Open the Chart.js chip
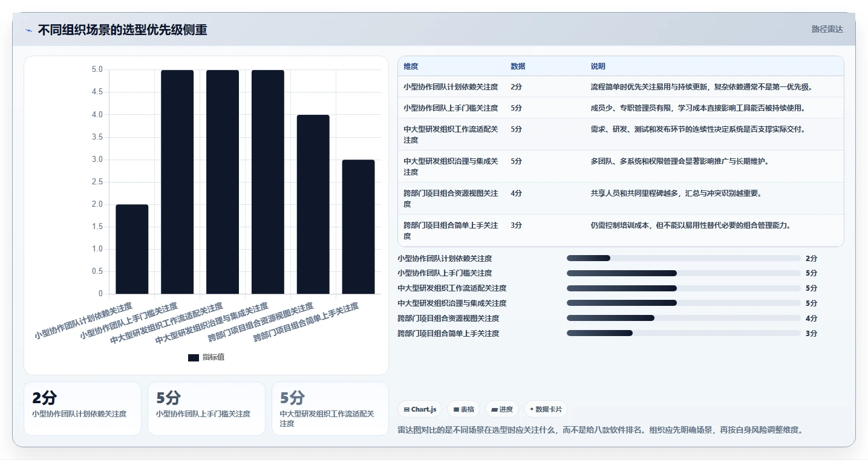The width and height of the screenshot is (868, 460). pyautogui.click(x=420, y=409)
